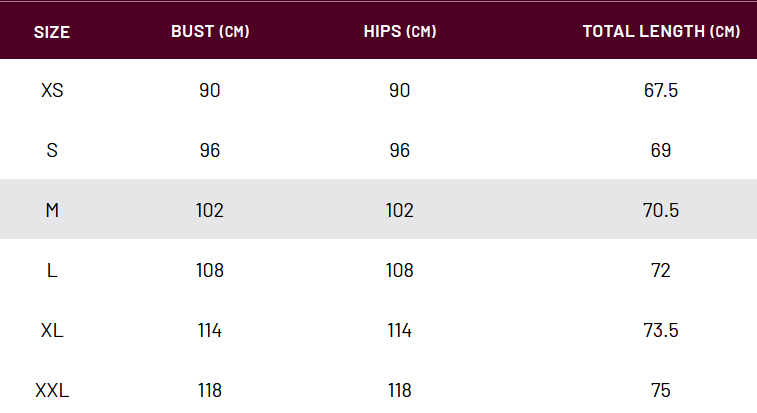Click total length 75 for XXL
This screenshot has width=757, height=413.
coord(661,390)
